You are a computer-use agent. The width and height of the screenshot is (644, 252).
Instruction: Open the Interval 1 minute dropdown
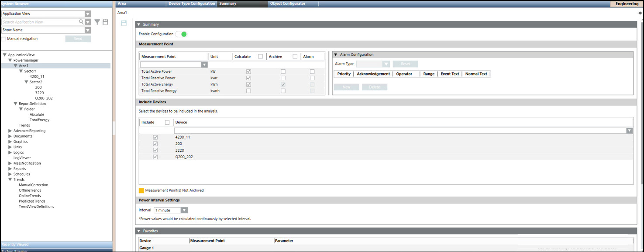tap(171, 210)
